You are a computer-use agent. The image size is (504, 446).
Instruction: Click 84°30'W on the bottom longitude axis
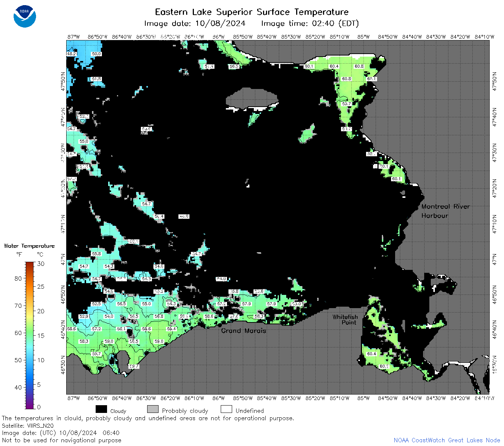[436, 398]
